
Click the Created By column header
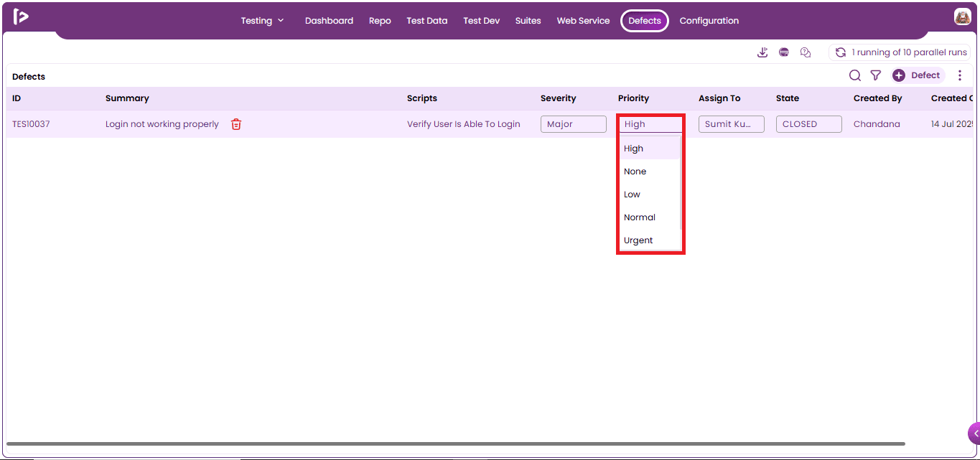(x=878, y=98)
